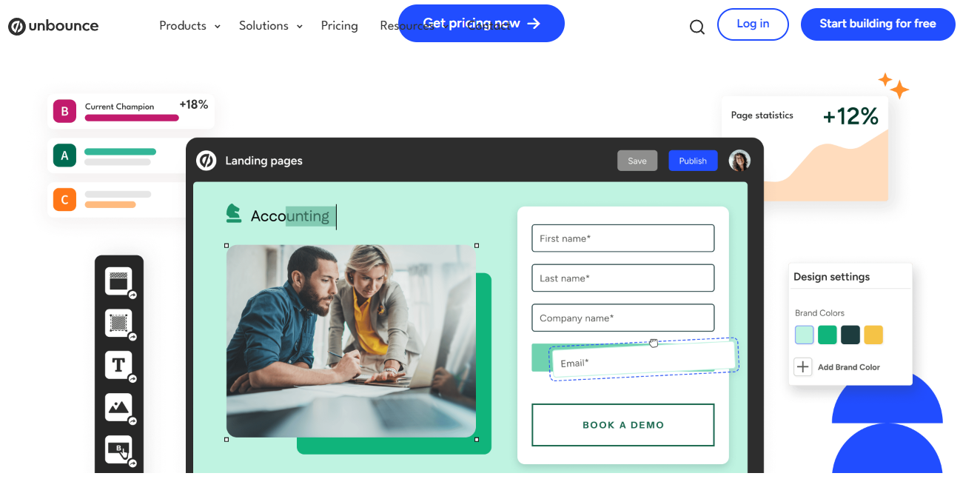The width and height of the screenshot is (980, 496).
Task: Click the Unbounce logo in header
Action: (x=53, y=26)
